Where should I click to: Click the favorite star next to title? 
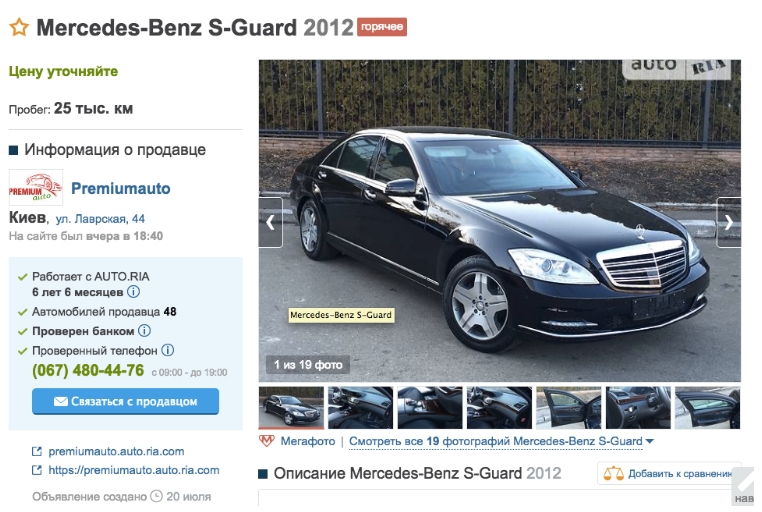(x=19, y=27)
